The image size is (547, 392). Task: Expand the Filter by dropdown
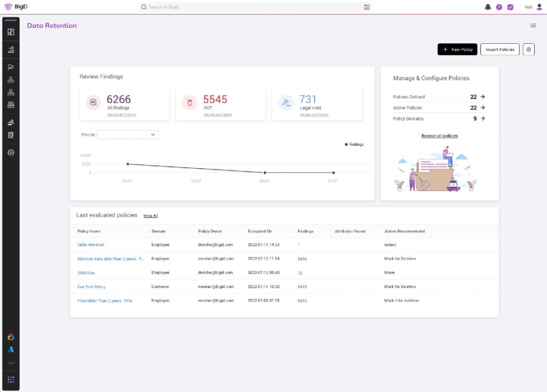[x=128, y=135]
